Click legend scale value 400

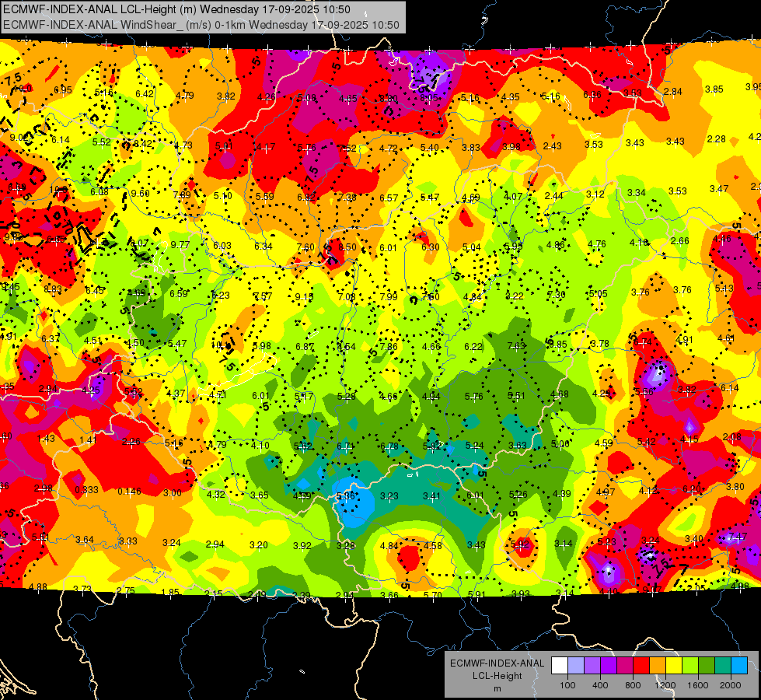[600, 685]
